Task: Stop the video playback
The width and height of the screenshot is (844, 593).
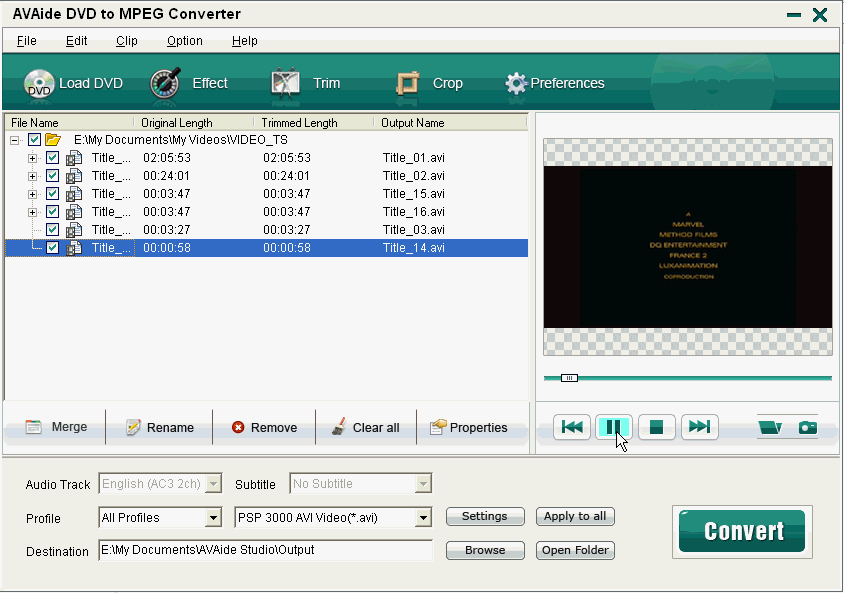Action: (x=657, y=427)
